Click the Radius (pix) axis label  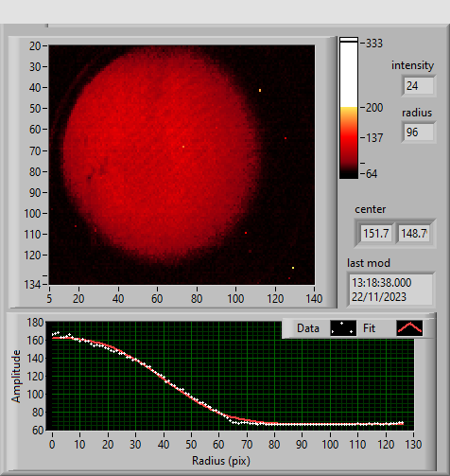click(221, 461)
